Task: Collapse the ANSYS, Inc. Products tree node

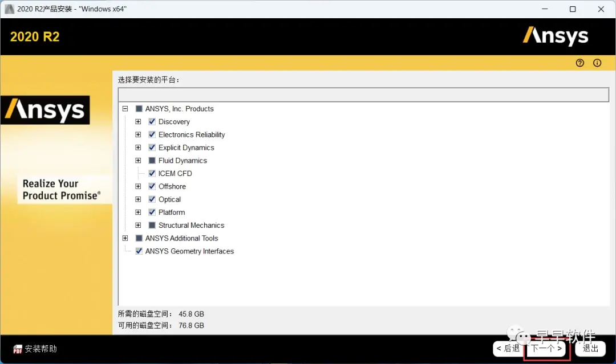Action: (x=125, y=109)
